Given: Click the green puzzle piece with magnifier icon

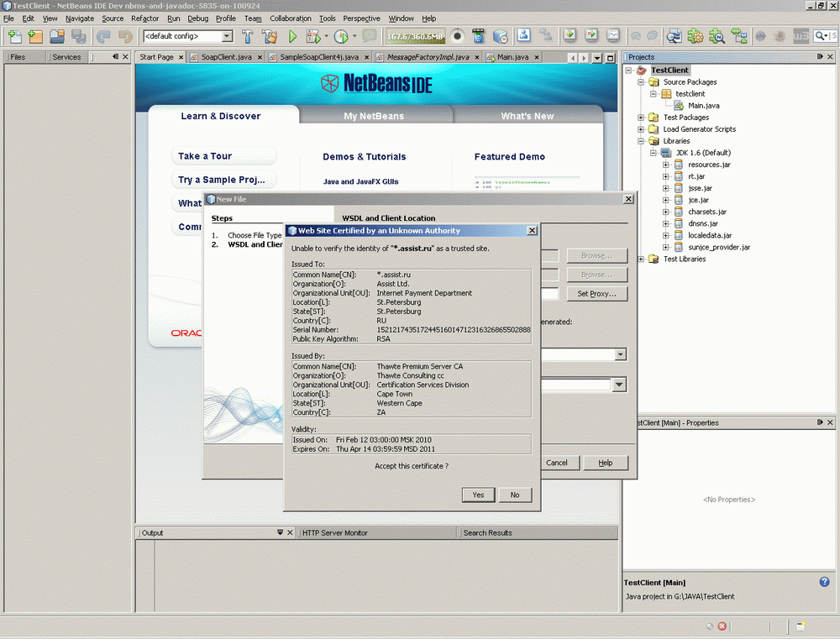Looking at the screenshot, I should [717, 36].
